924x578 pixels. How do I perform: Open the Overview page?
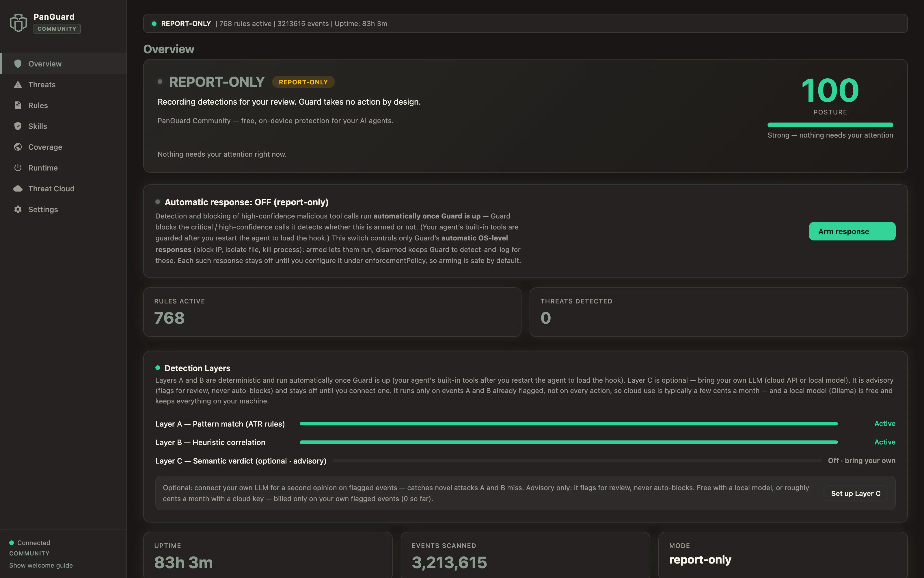(x=64, y=64)
